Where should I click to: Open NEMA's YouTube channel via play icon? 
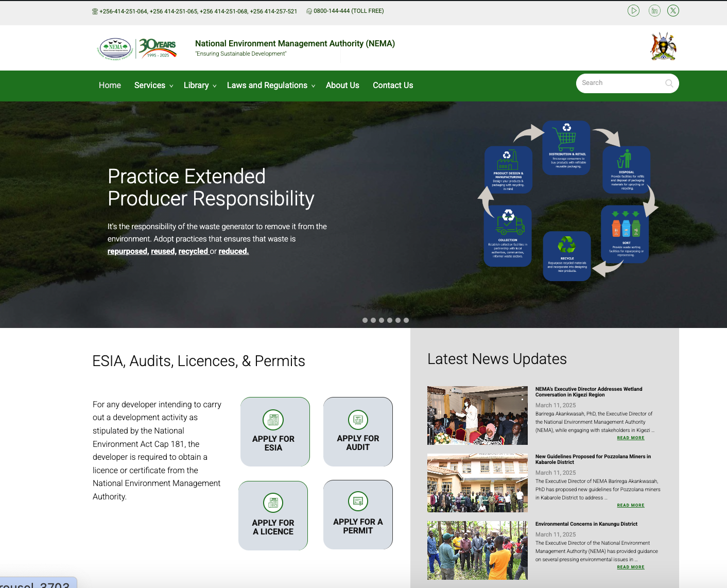pyautogui.click(x=634, y=10)
